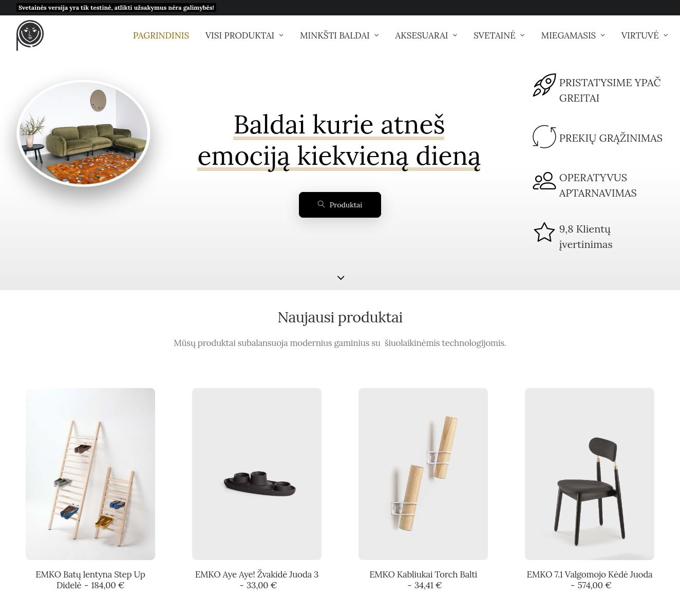Open EMKO Kabliukai Torch Balti product link

(423, 580)
